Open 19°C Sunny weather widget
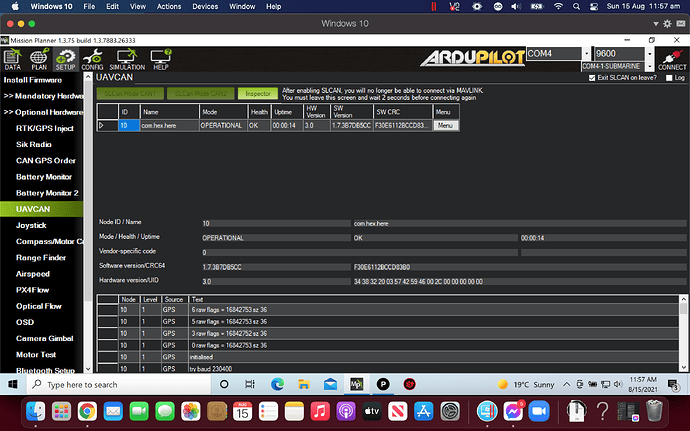 pyautogui.click(x=526, y=384)
